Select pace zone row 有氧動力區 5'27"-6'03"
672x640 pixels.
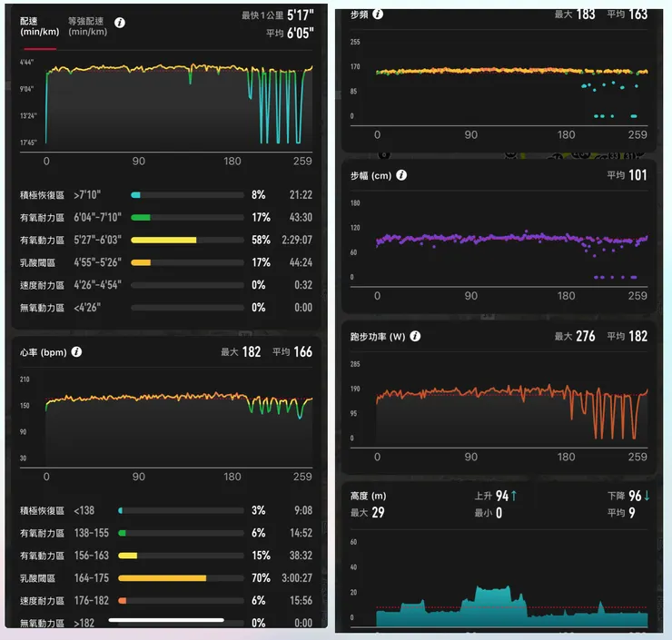[166, 240]
